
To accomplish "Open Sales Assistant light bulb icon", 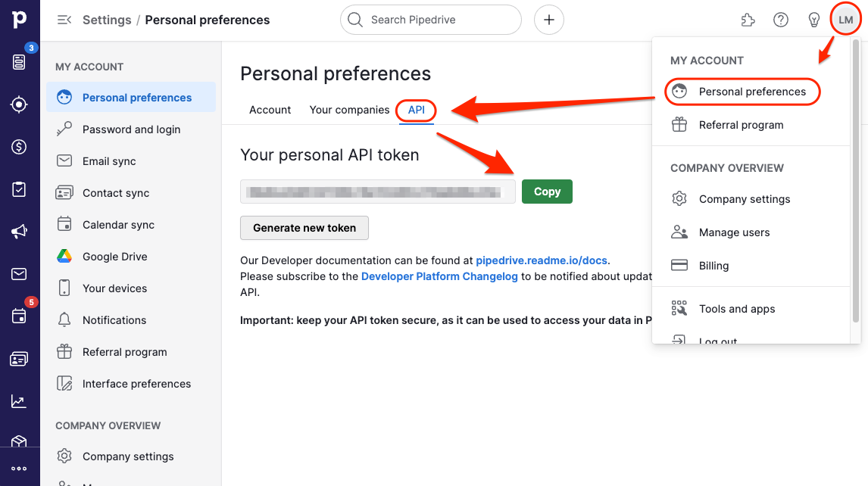I will [x=814, y=20].
